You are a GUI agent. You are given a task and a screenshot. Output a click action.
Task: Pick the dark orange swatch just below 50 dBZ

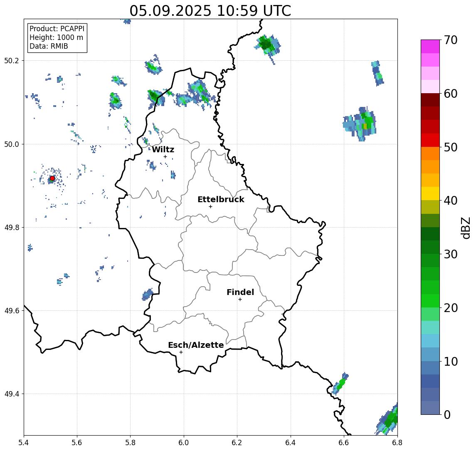point(430,154)
